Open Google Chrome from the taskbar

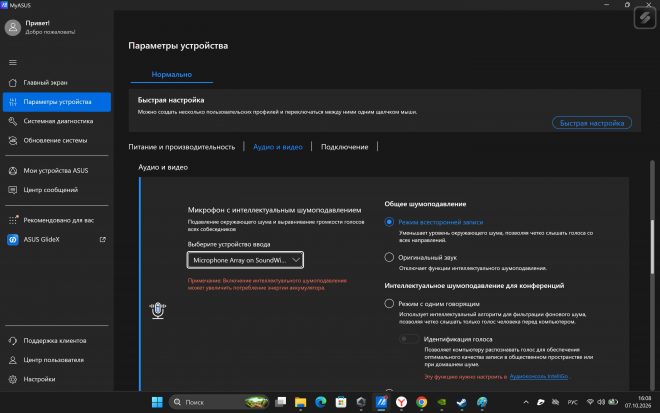tap(421, 402)
